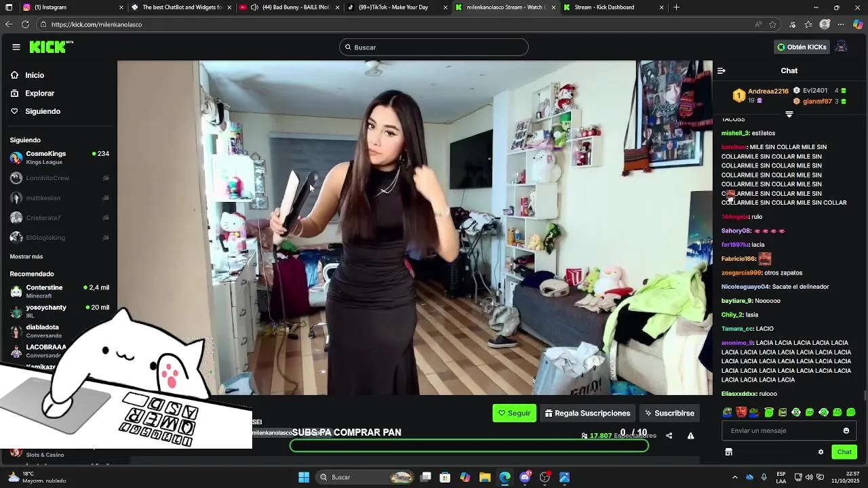Viewport: 868px width, 488px height.
Task: Open Windows Start menu
Action: pos(304,477)
